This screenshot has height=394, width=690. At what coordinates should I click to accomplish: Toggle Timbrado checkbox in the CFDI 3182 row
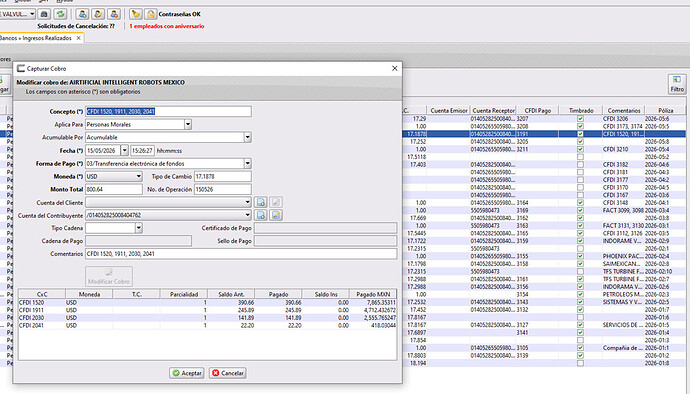580,165
